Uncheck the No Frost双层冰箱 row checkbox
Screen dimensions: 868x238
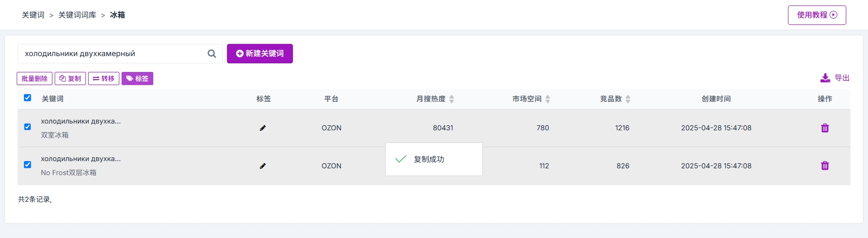(28, 165)
